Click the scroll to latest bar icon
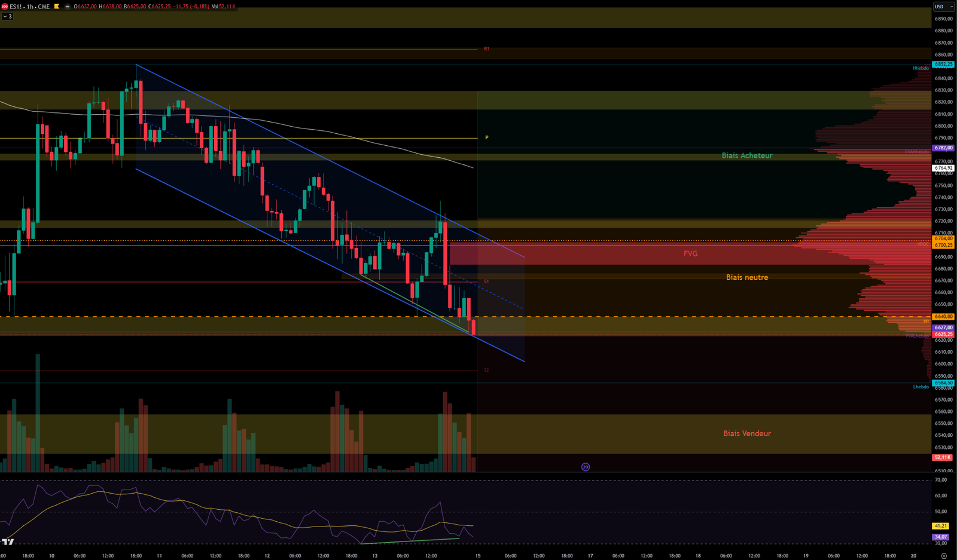The width and height of the screenshot is (957, 560). click(586, 467)
